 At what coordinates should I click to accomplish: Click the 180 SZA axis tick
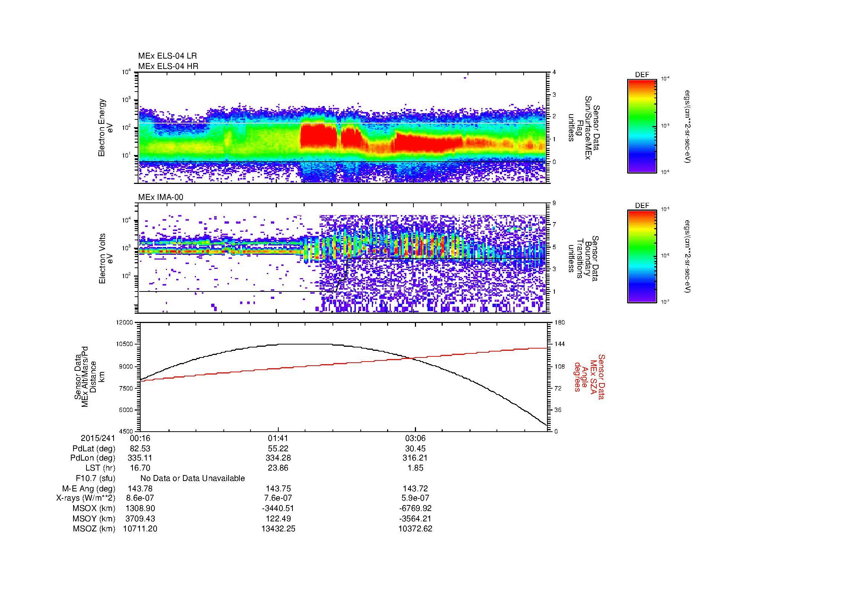[560, 323]
